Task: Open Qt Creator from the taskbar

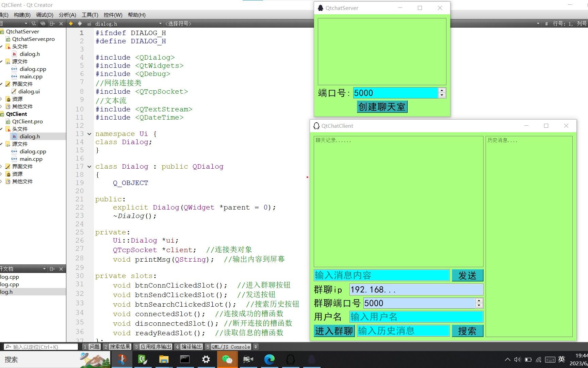Action: tap(143, 359)
